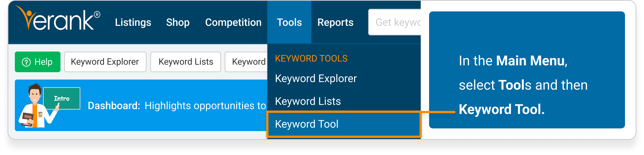Click the Intro teacher illustration
The width and height of the screenshot is (644, 155).
[49, 105]
